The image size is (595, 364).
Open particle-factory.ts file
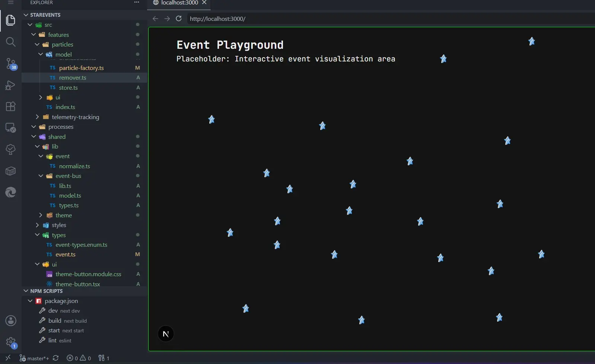coord(81,68)
